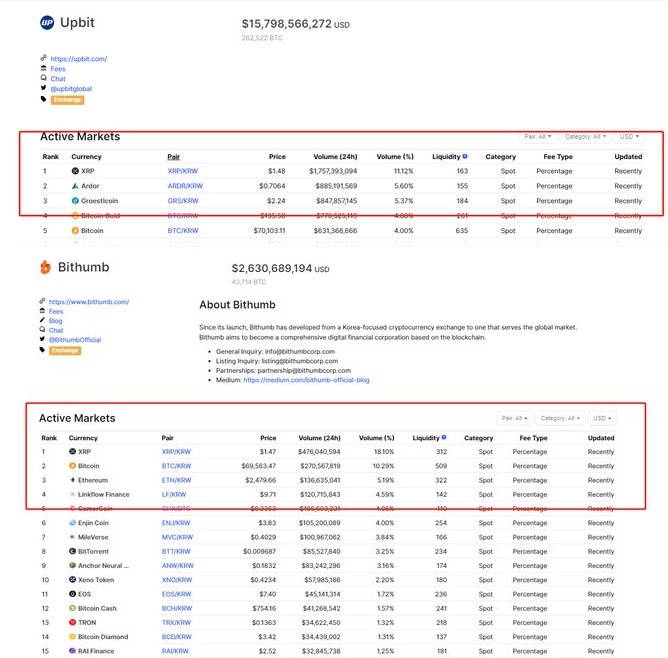Open the Bithumb USD currency dropdown
Viewport: 668px width, 658px height.
(x=602, y=418)
